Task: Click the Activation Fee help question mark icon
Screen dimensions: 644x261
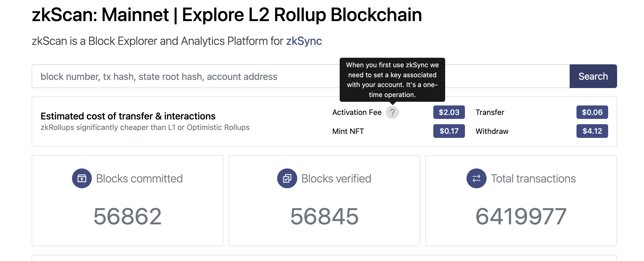Action: 392,112
